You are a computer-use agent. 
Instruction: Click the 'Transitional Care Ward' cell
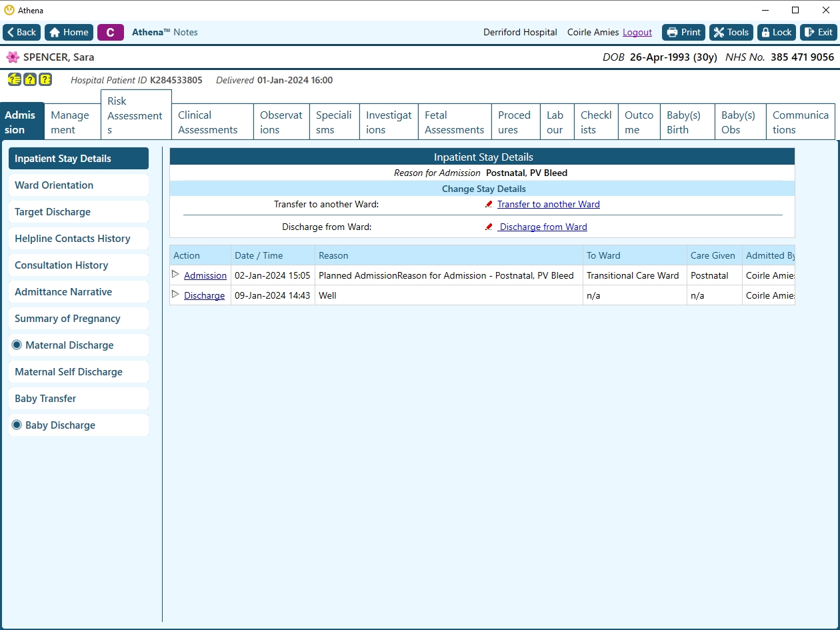click(x=635, y=275)
